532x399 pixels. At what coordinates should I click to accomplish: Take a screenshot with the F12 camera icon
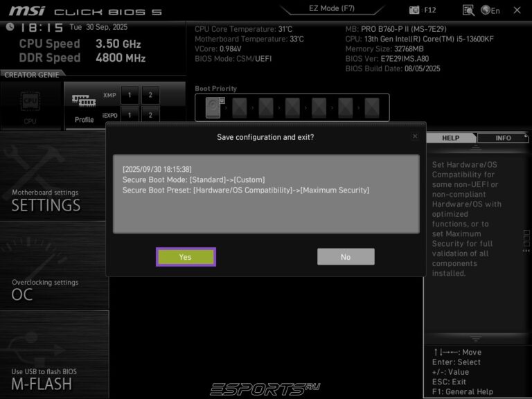coord(423,10)
